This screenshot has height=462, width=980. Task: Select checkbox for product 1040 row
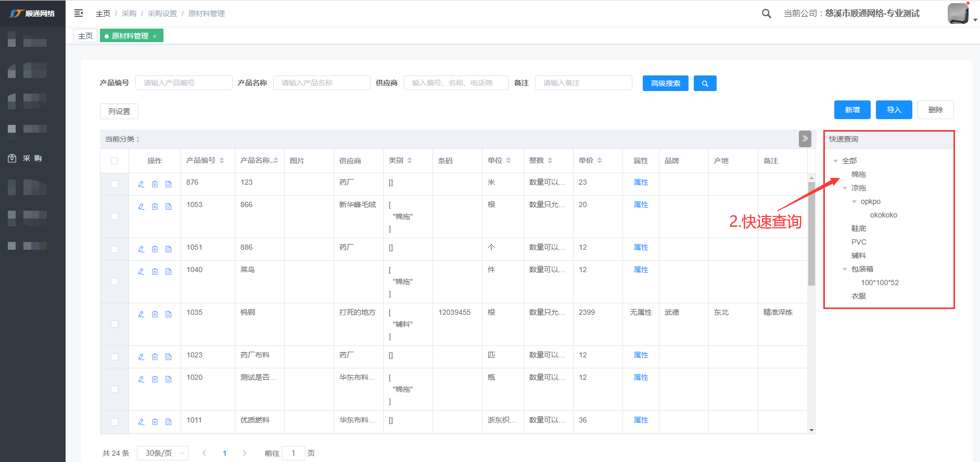(x=114, y=281)
